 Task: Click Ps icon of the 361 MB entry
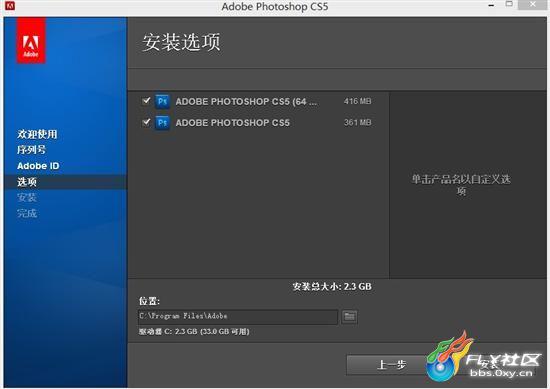point(162,123)
